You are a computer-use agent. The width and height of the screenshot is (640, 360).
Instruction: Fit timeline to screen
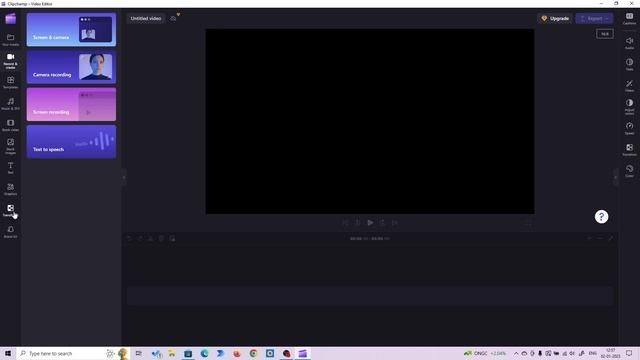pos(611,238)
